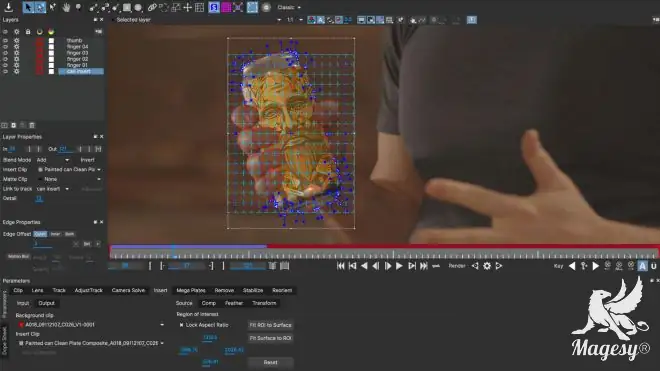Click the Detail value field

[x=39, y=198]
